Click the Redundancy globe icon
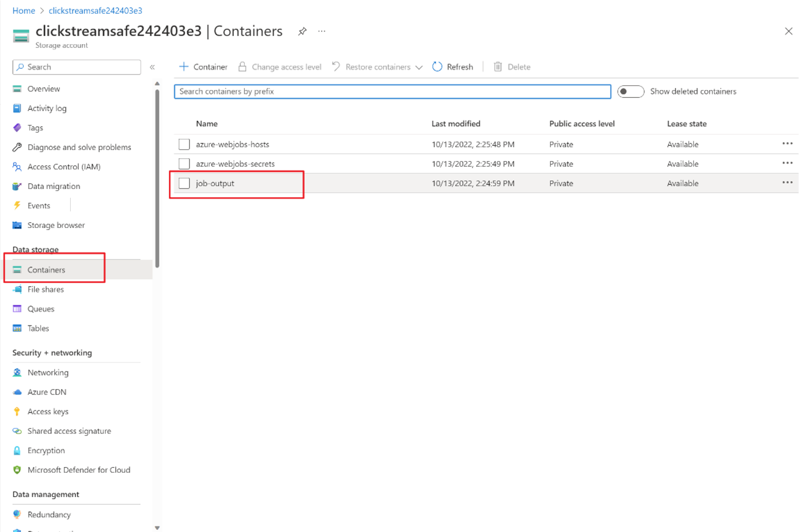This screenshot has height=532, width=799. pyautogui.click(x=17, y=515)
